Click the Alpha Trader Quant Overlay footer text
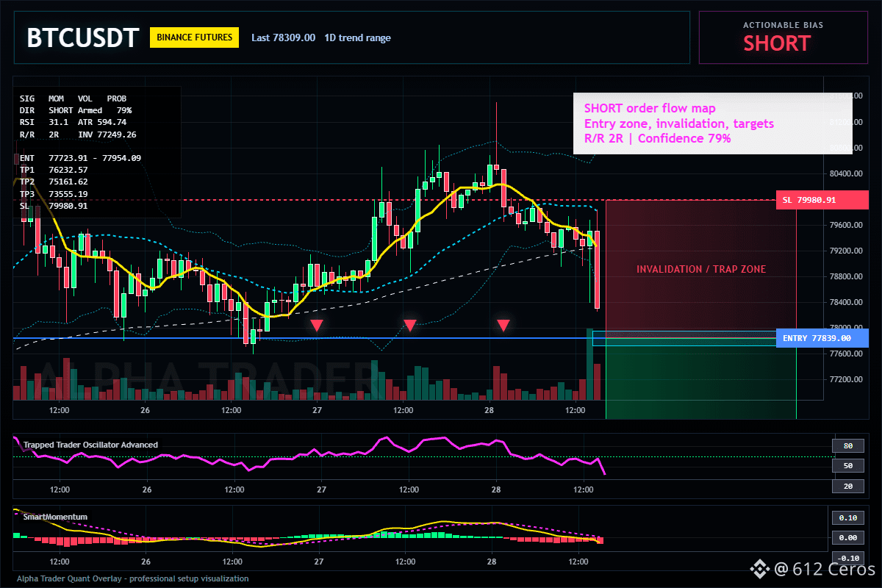882x588 pixels. click(x=132, y=578)
